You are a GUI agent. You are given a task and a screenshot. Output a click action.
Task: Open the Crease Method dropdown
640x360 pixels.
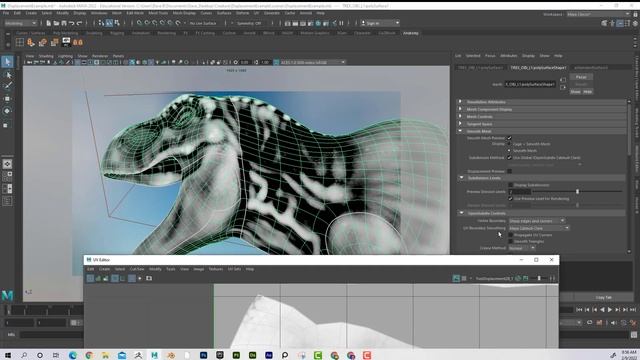point(522,248)
